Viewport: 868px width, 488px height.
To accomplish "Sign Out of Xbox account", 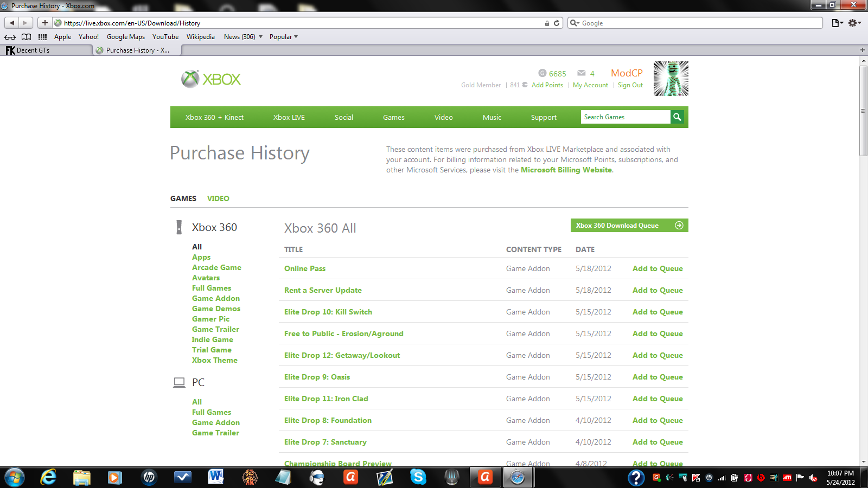I will click(x=630, y=85).
